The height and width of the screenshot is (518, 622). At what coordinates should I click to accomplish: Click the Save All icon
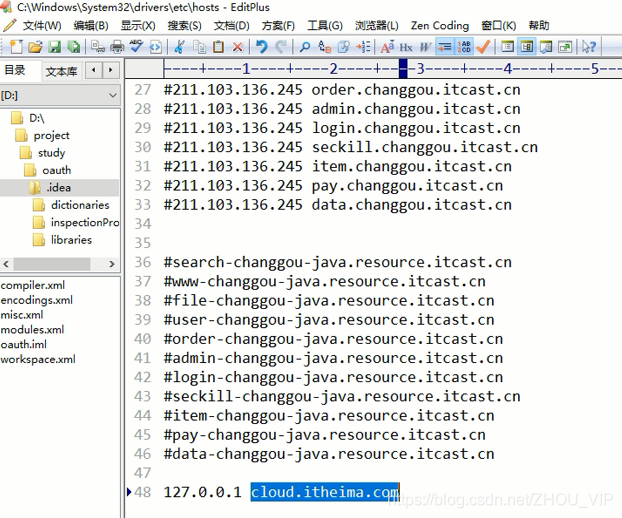74,47
